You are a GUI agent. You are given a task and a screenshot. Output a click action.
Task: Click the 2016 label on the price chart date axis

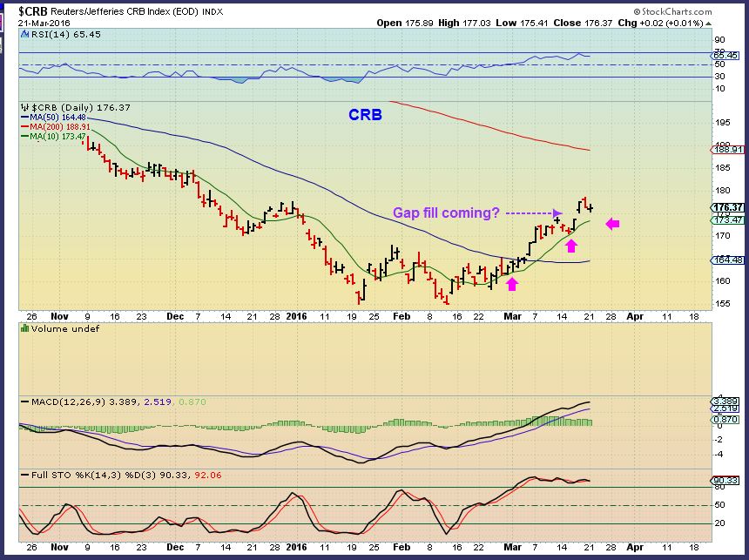click(297, 316)
